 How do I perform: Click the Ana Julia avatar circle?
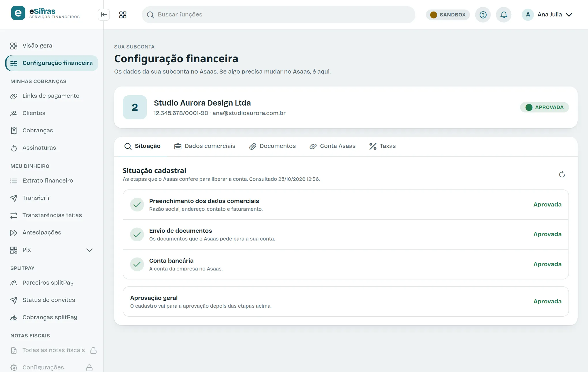pos(528,15)
